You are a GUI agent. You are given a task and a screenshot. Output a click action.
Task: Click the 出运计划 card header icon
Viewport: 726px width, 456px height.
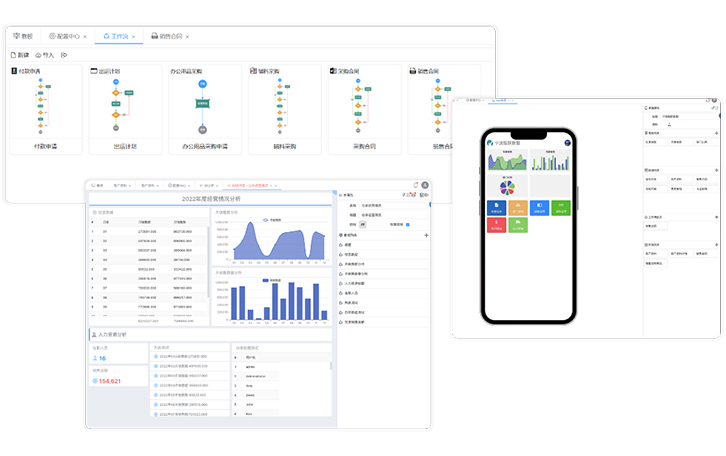click(x=93, y=72)
